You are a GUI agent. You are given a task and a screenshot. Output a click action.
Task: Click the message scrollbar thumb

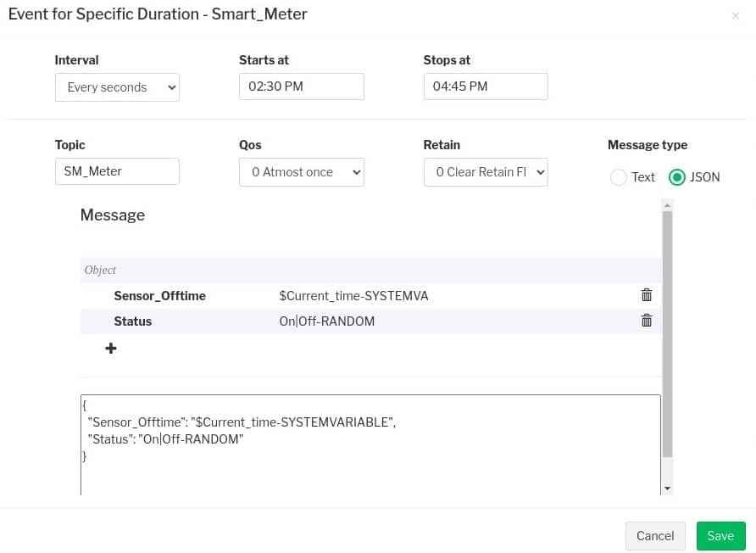[x=667, y=334]
